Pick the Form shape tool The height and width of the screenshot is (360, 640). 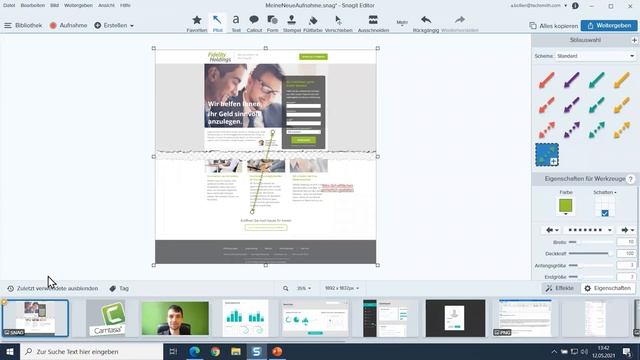(x=272, y=24)
